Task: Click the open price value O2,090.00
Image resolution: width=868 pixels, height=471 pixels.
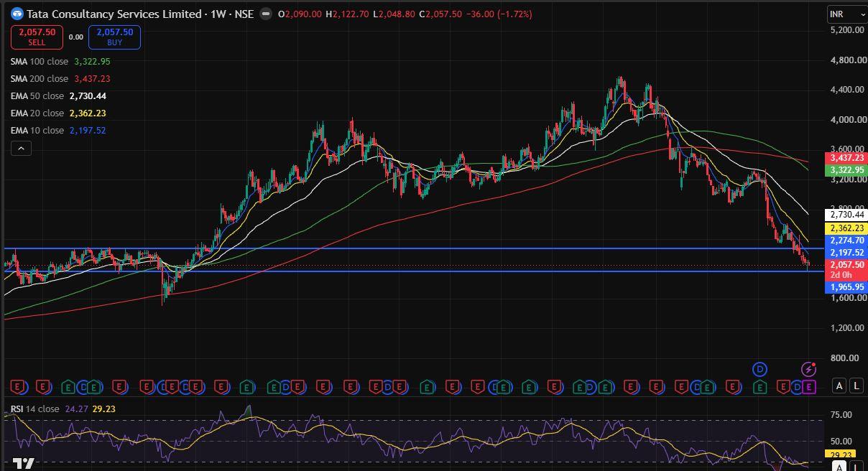Action: point(300,14)
